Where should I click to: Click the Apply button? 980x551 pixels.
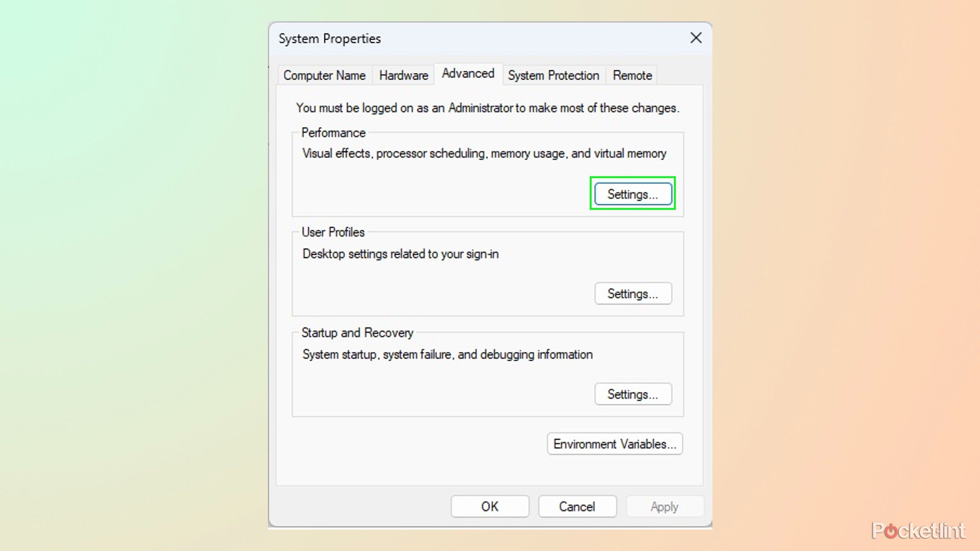click(x=665, y=507)
